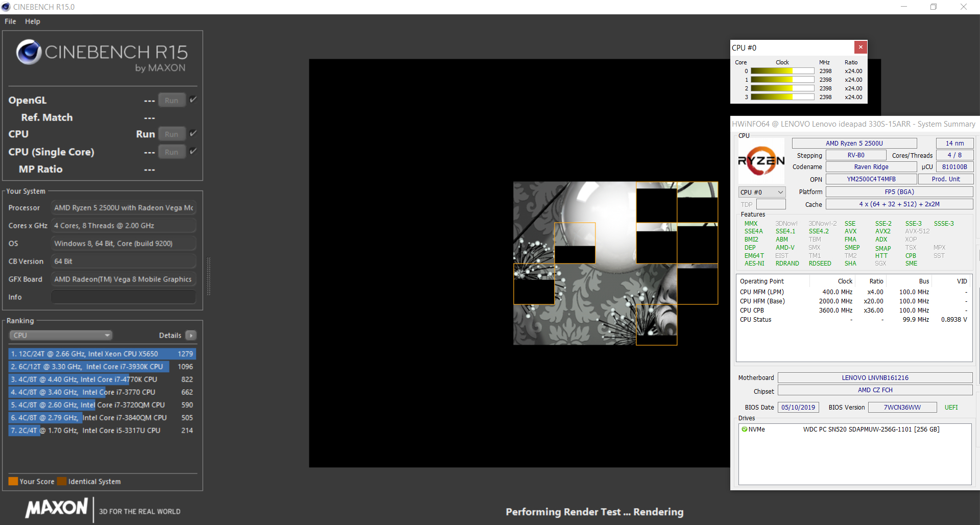Restore down the Cinebench window
The height and width of the screenshot is (525, 980).
[933, 7]
